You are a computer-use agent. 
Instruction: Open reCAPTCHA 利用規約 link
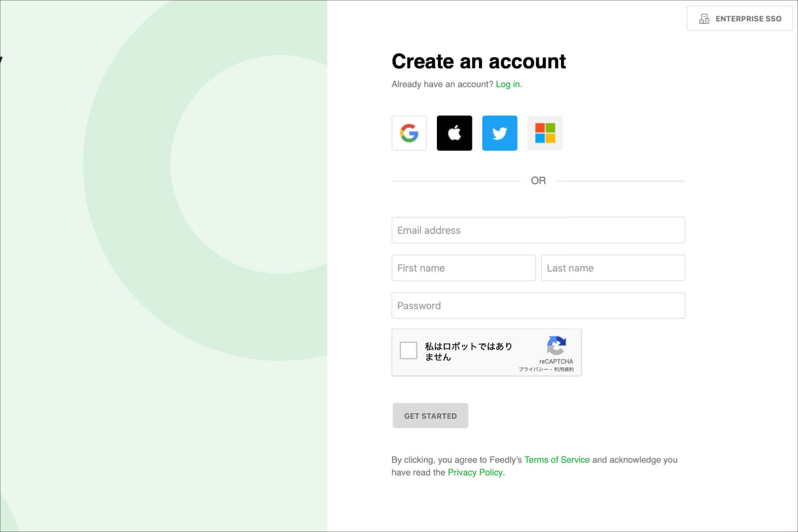tap(564, 369)
